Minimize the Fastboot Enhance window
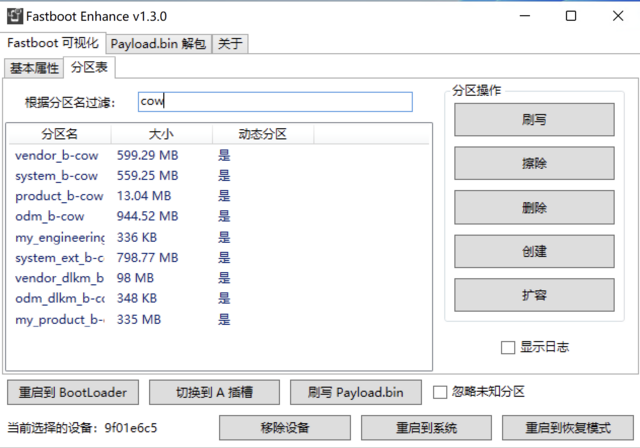640x448 pixels. 525,16
